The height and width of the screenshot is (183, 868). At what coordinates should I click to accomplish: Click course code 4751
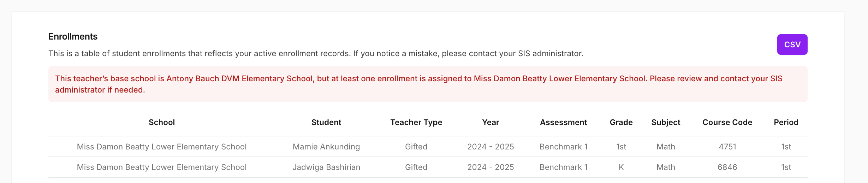[727, 147]
